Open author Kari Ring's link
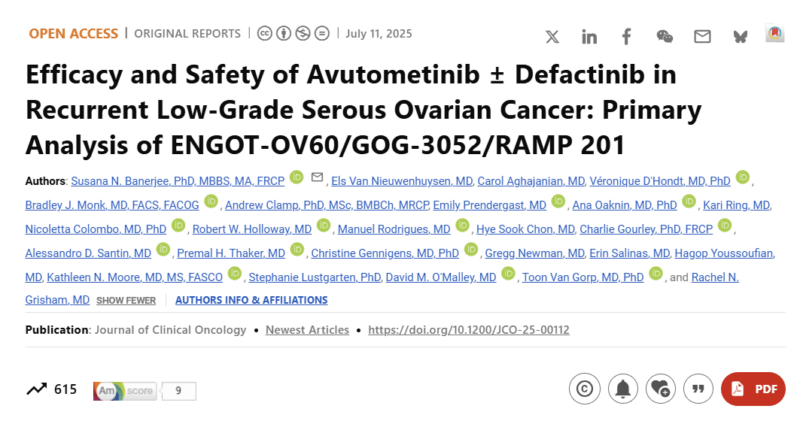 pyautogui.click(x=737, y=205)
